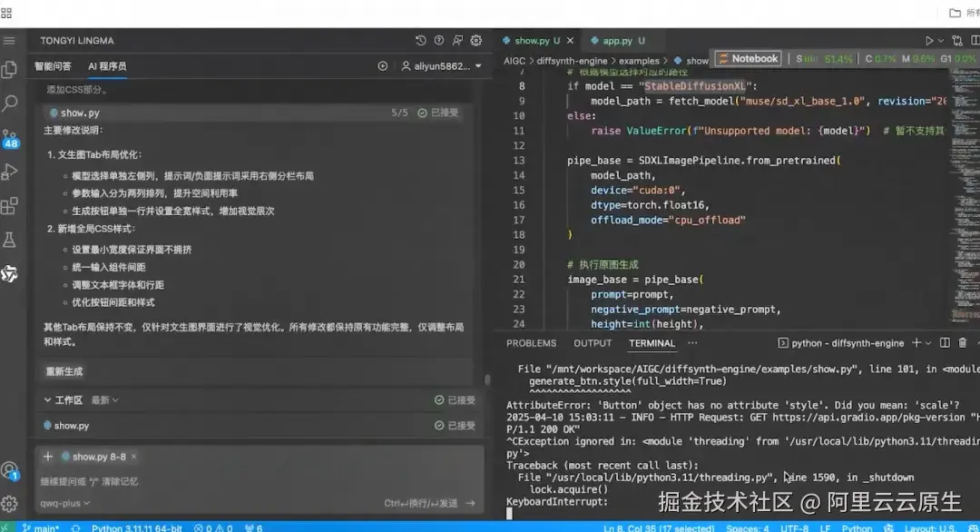This screenshot has height=532, width=980.
Task: Open the qwq-plus model selector
Action: [x=62, y=502]
